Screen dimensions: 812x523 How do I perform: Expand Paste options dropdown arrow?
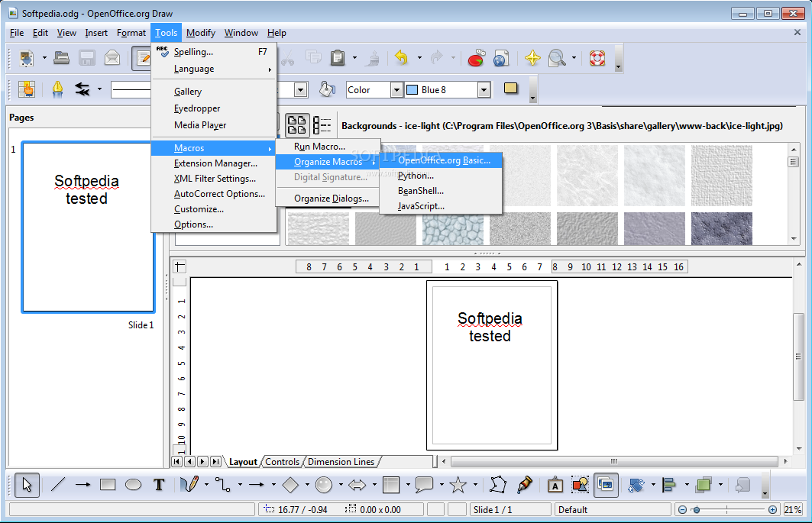tap(354, 58)
